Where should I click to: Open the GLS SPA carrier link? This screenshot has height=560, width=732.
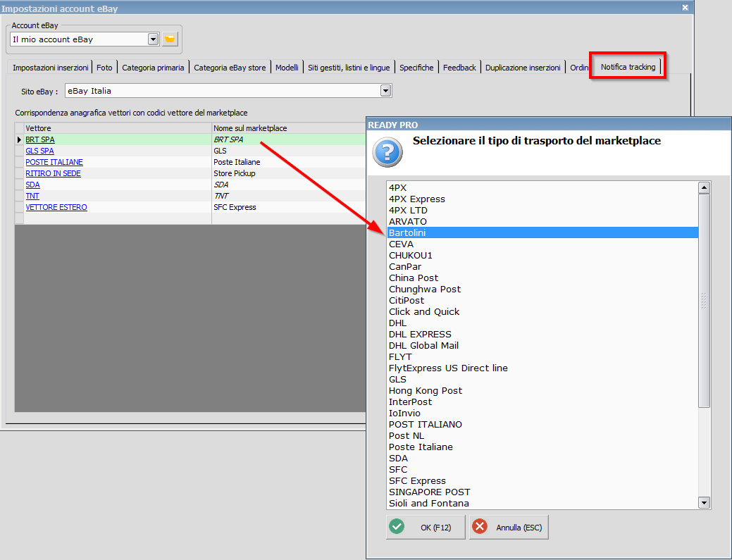coord(39,151)
